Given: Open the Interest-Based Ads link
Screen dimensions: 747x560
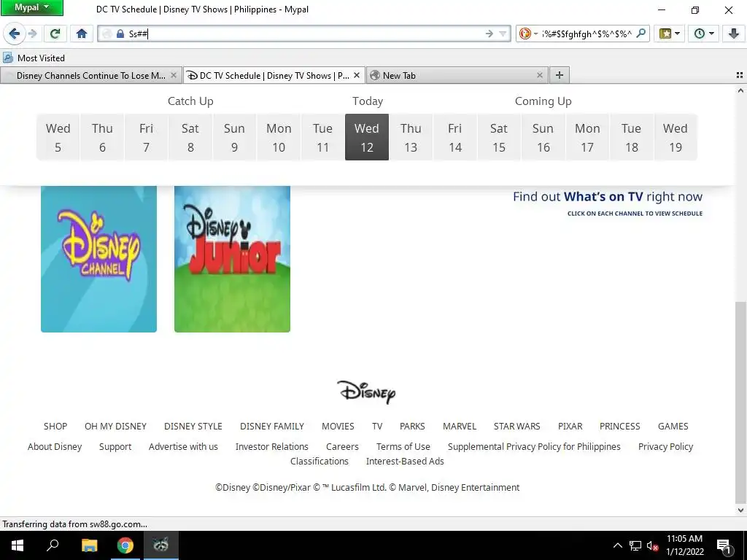Looking at the screenshot, I should point(405,461).
